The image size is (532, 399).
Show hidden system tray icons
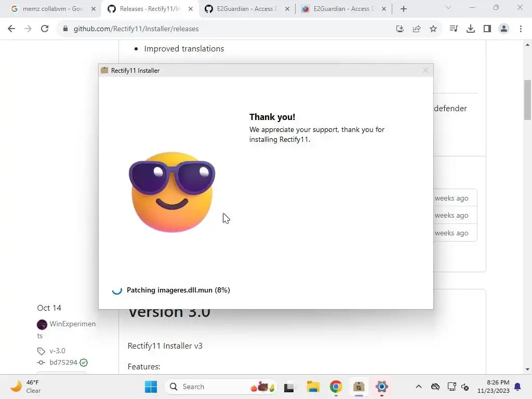click(x=419, y=387)
